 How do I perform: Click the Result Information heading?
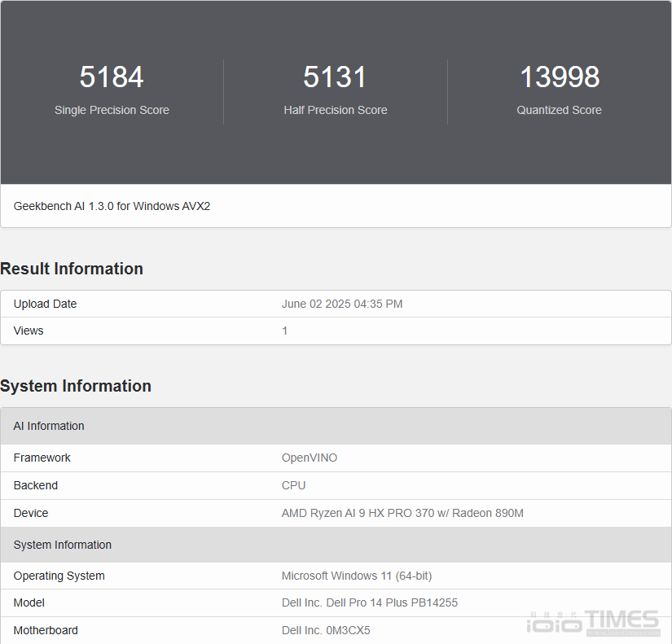pos(72,269)
